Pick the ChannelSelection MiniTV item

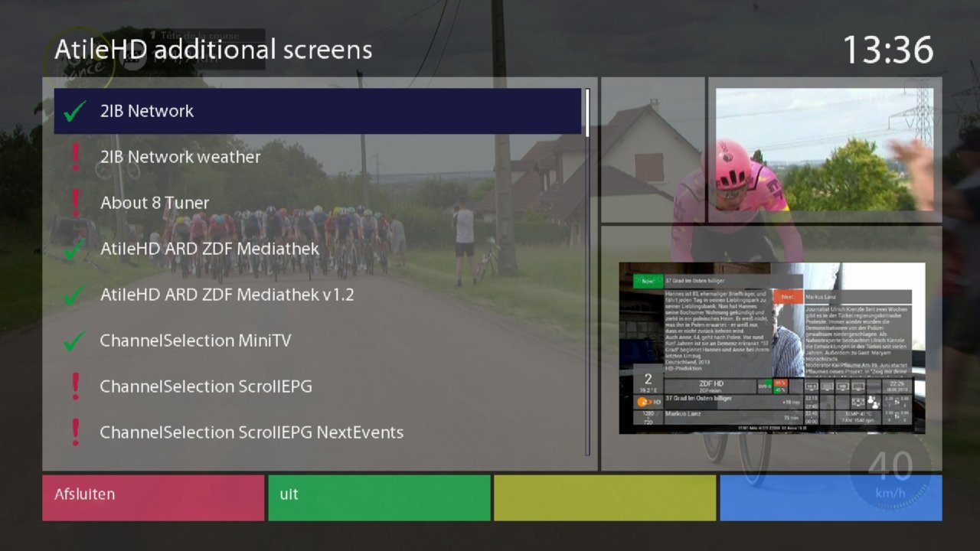pos(195,341)
